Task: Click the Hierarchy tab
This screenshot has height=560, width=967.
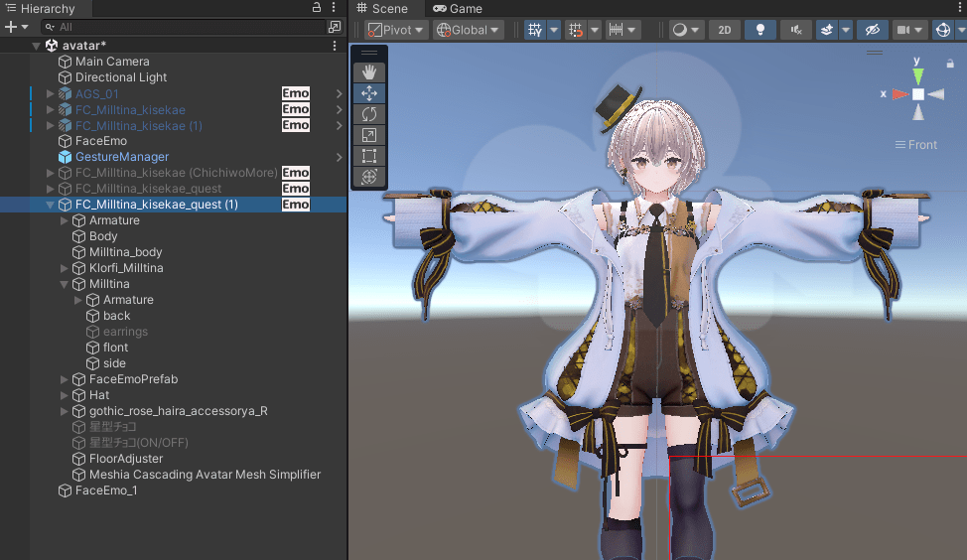Action: 40,8
